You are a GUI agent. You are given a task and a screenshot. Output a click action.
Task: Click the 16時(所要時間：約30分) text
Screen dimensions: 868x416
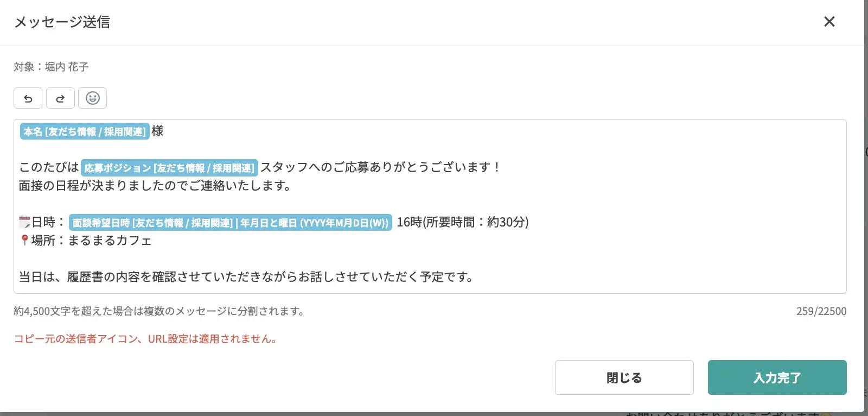pos(462,222)
